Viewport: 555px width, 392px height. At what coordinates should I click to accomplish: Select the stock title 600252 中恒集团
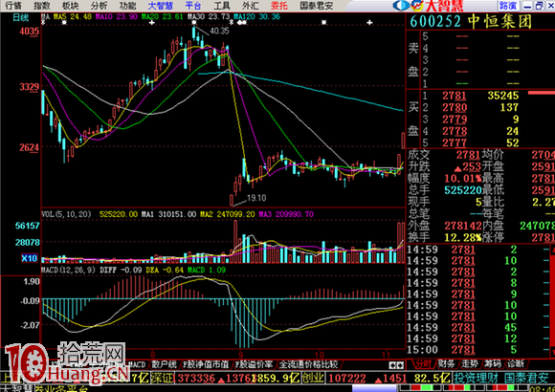coord(471,22)
